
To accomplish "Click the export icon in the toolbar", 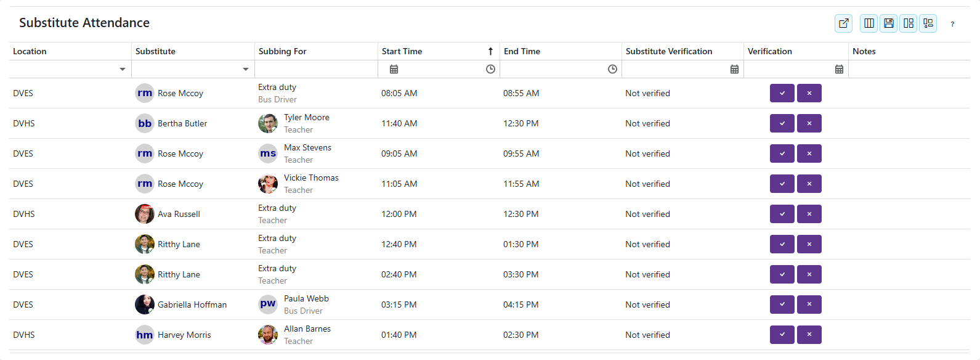I will 843,23.
